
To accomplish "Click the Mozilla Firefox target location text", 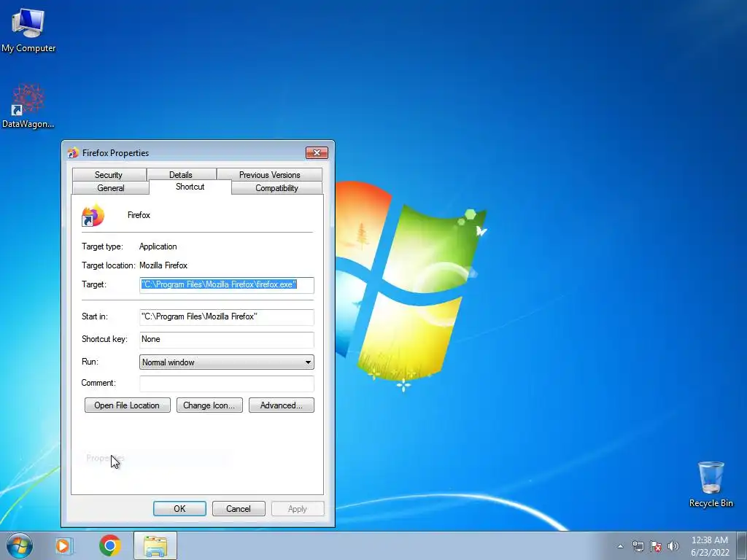I will pos(163,265).
